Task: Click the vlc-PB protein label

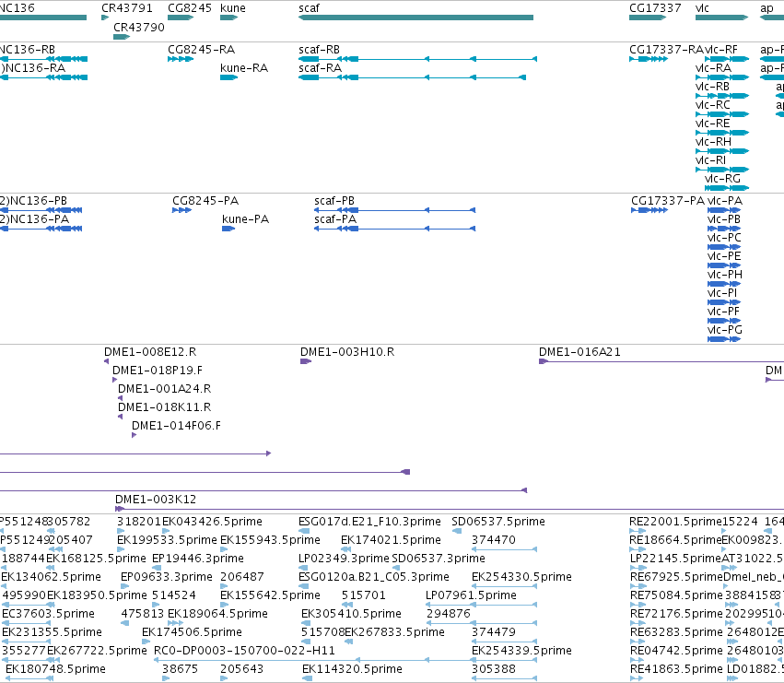Action: pos(724,219)
